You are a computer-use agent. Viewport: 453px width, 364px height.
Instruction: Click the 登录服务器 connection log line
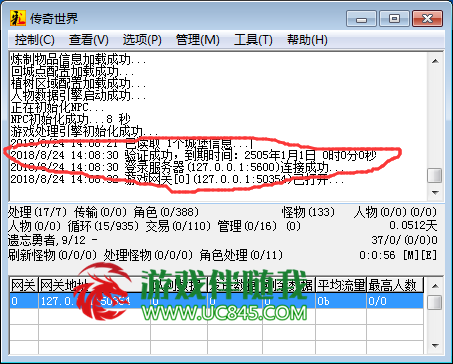(177, 167)
